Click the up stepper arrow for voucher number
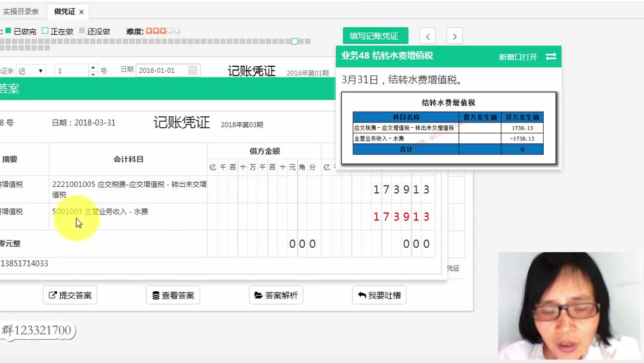 [x=93, y=67]
